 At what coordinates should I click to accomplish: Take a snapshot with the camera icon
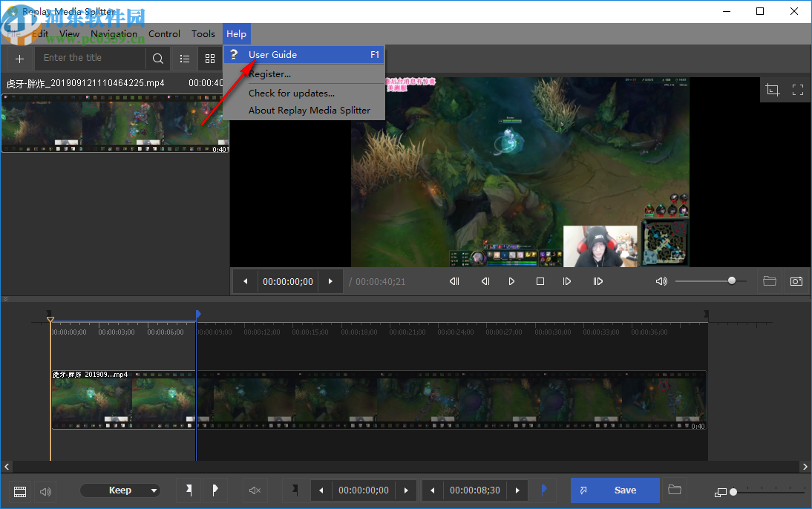tap(796, 281)
